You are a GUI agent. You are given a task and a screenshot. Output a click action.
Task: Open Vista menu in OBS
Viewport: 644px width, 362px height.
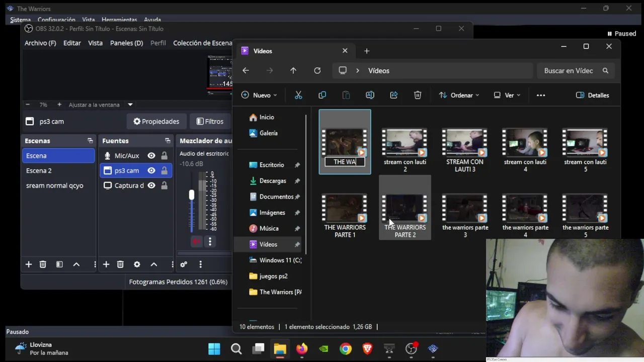(x=95, y=43)
